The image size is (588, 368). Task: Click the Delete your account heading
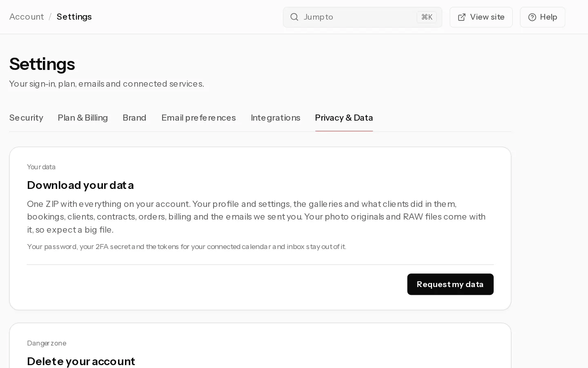81,361
